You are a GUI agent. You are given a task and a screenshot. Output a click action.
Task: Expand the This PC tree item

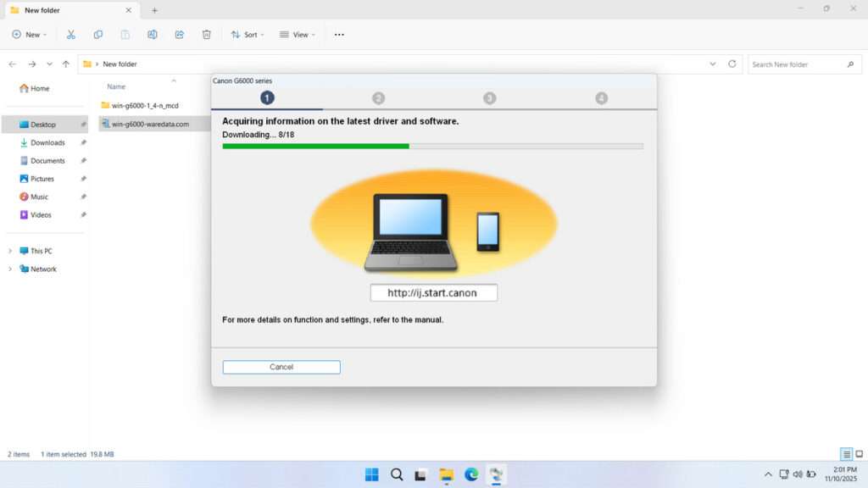10,251
